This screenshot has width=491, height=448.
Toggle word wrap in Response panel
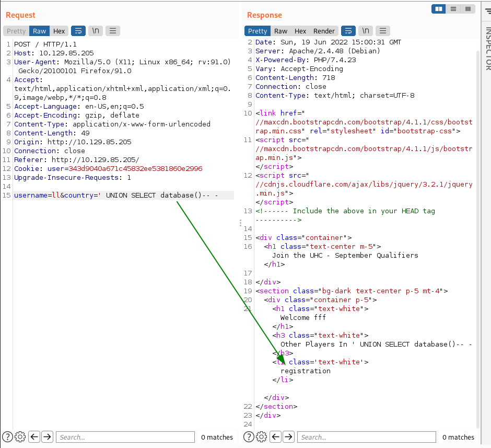click(348, 31)
